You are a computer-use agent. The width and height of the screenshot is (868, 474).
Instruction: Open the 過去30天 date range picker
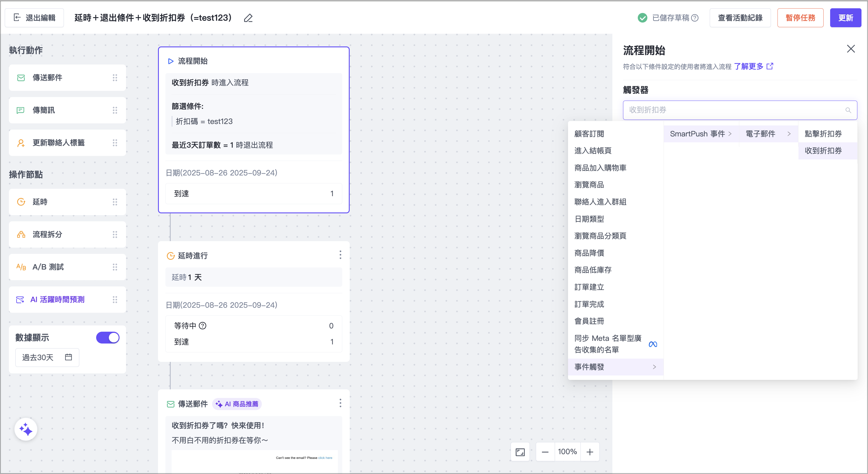coord(47,357)
